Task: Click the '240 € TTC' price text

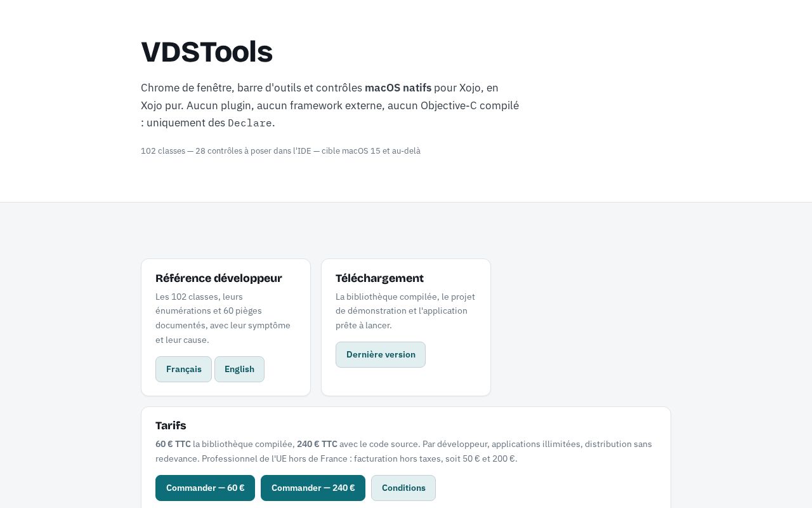Action: [x=317, y=444]
